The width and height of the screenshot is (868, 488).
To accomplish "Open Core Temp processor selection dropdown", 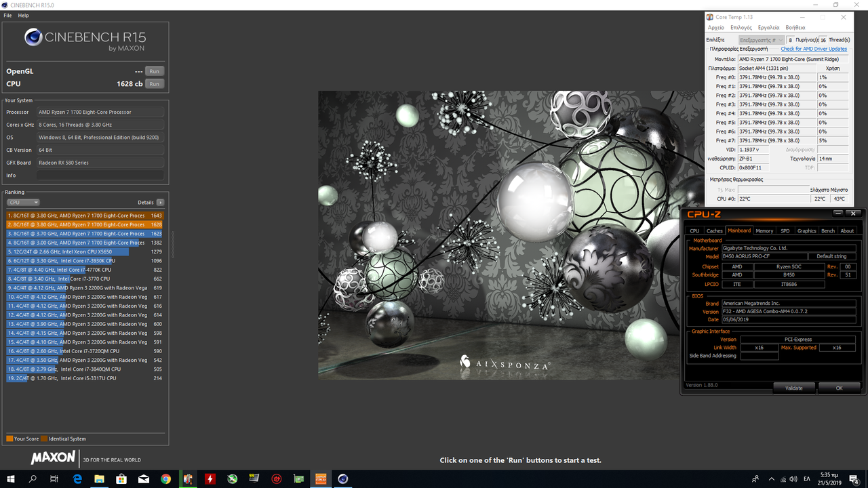I will click(762, 40).
